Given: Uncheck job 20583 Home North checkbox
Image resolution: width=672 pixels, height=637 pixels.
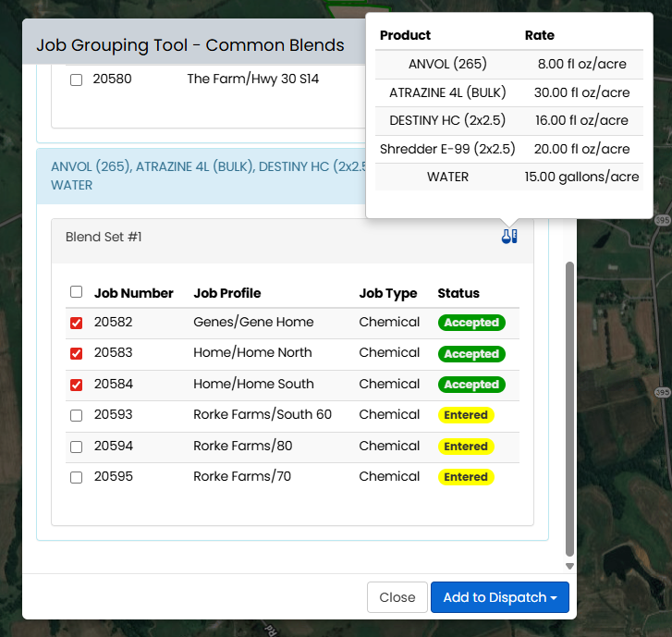Looking at the screenshot, I should pyautogui.click(x=77, y=353).
